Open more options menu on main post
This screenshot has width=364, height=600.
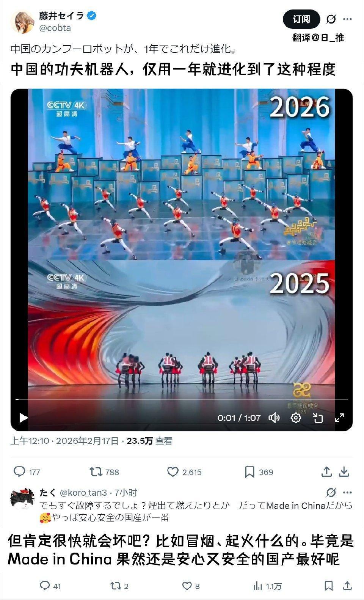[x=347, y=19]
